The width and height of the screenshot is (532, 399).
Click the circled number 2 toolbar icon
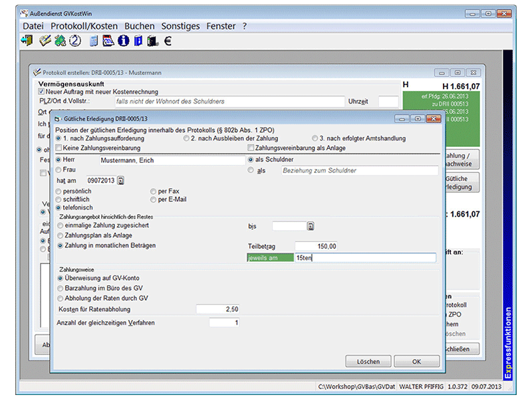[x=74, y=41]
